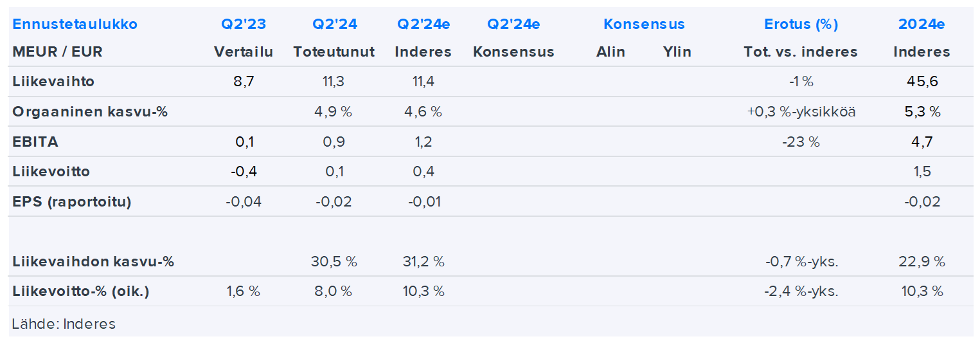This screenshot has height=341, width=980.
Task: Select the 45,6 revenue forecast cell
Action: (922, 82)
